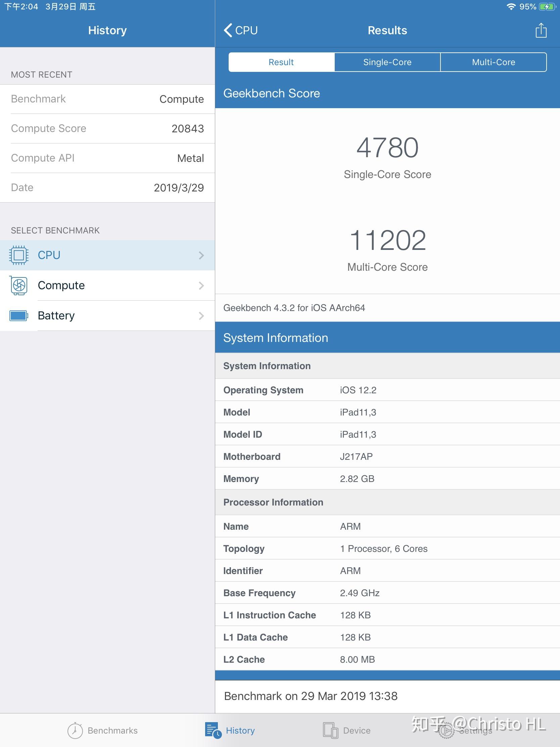
Task: Tap the Operating System value iOS 12.2
Action: click(x=358, y=390)
